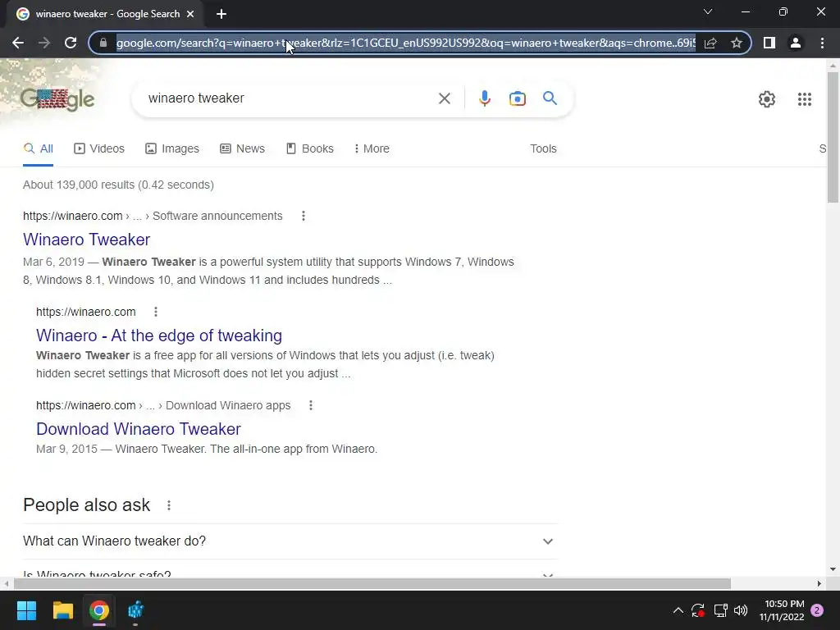The width and height of the screenshot is (840, 630).
Task: Open the People also ask options dots
Action: pos(169,505)
